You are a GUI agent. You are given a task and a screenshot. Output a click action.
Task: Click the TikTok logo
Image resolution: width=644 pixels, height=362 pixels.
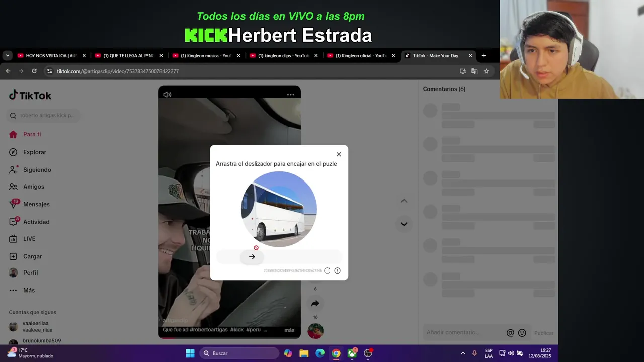pyautogui.click(x=30, y=95)
